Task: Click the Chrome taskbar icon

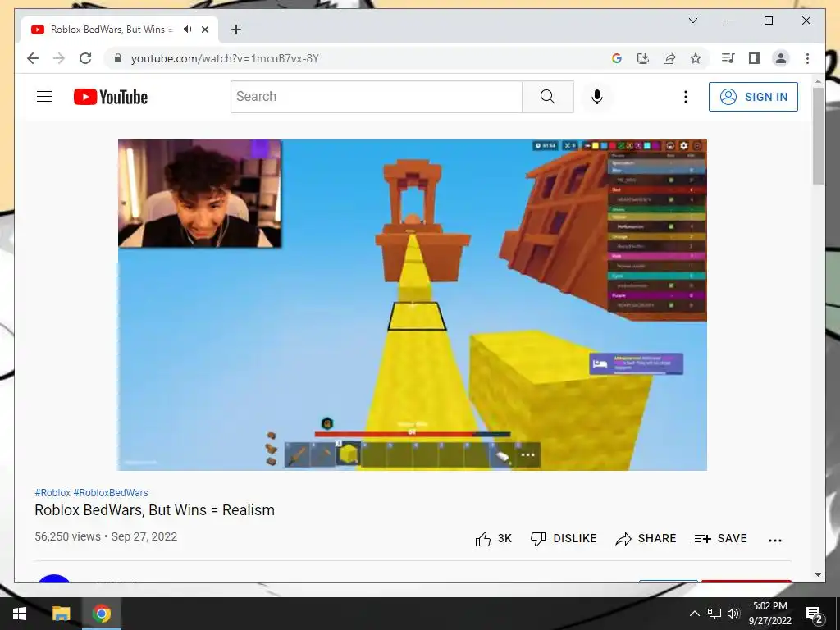Action: pyautogui.click(x=101, y=614)
